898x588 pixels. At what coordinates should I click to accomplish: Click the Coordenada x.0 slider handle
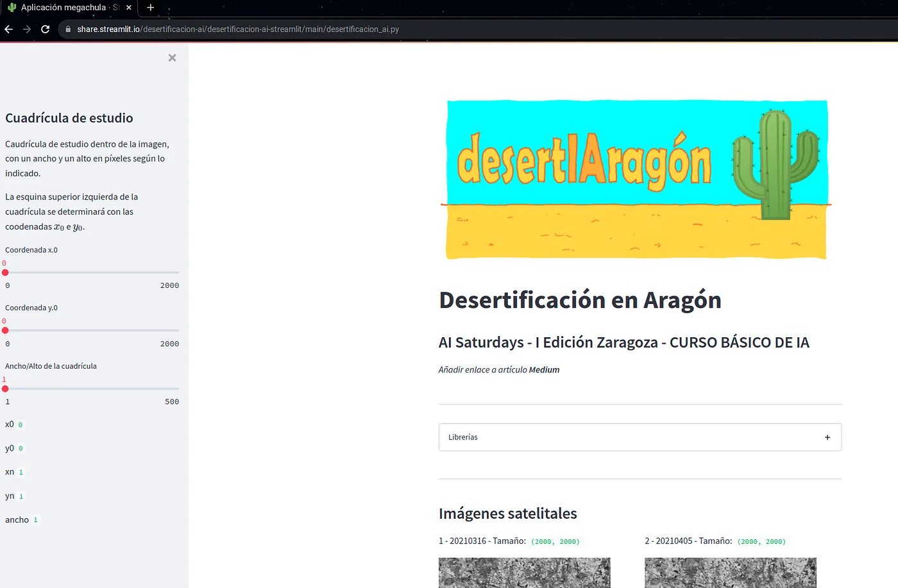coord(5,273)
